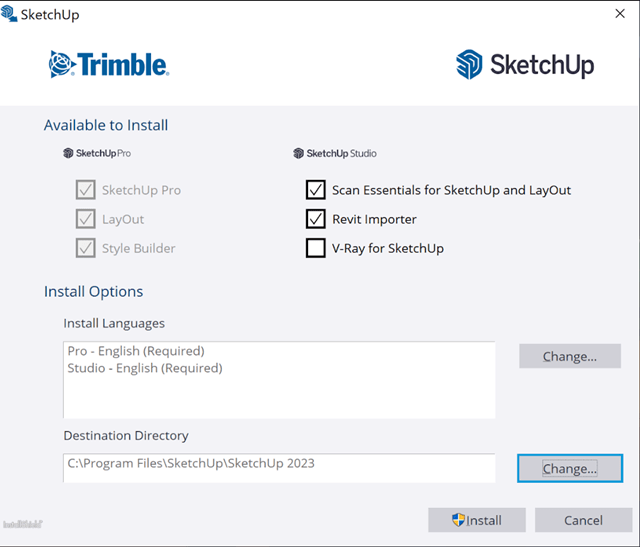Click the SketchUp Pro logo label
The height and width of the screenshot is (547, 640).
pos(97,154)
